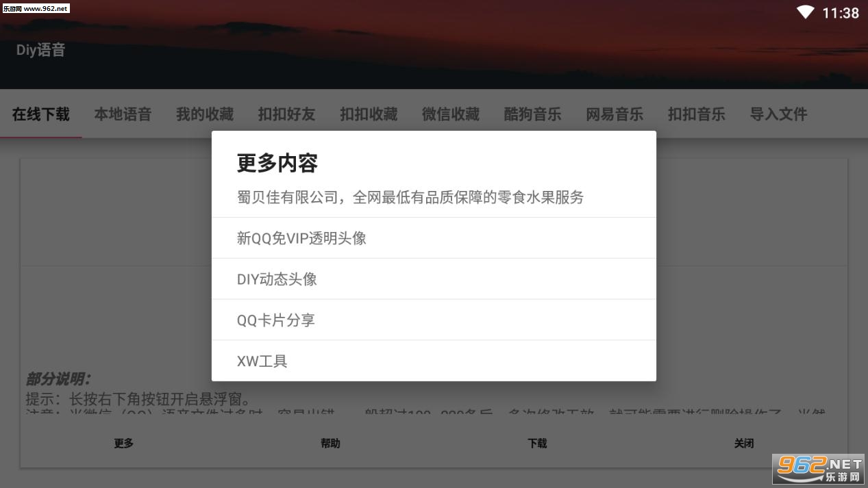
Task: Switch to the 微信收藏 tab
Action: [450, 114]
